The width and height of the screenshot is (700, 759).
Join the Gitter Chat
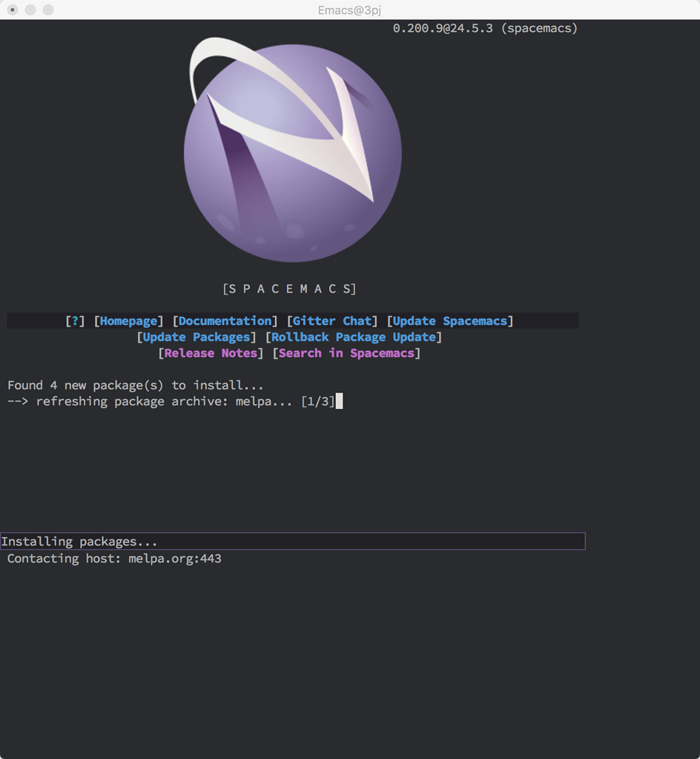point(332,321)
